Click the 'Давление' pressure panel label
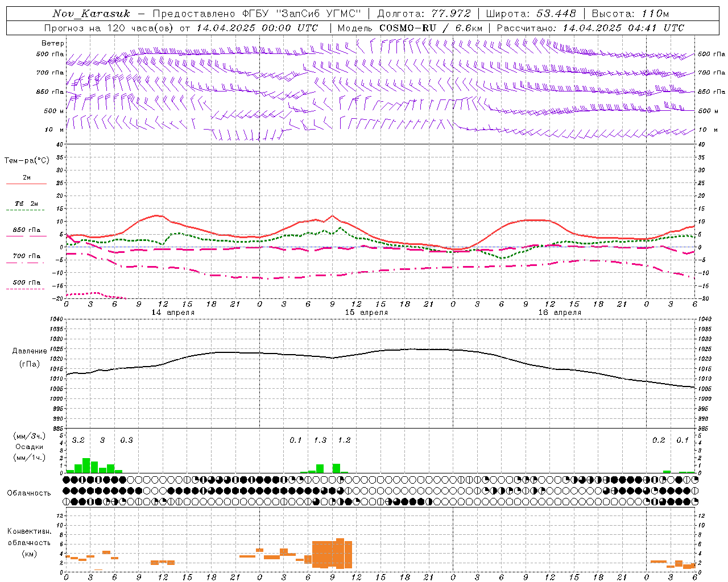This screenshot has width=728, height=582. pos(30,351)
